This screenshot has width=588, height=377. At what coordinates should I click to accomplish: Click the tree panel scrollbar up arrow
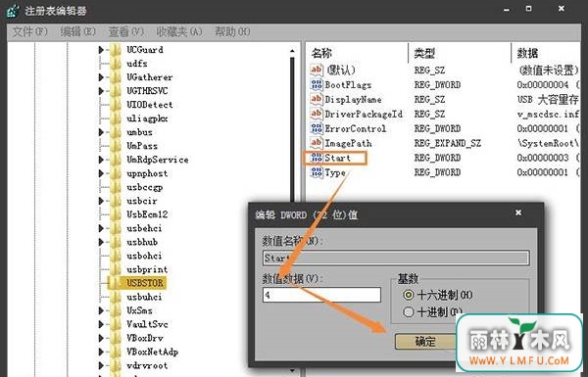[x=292, y=51]
